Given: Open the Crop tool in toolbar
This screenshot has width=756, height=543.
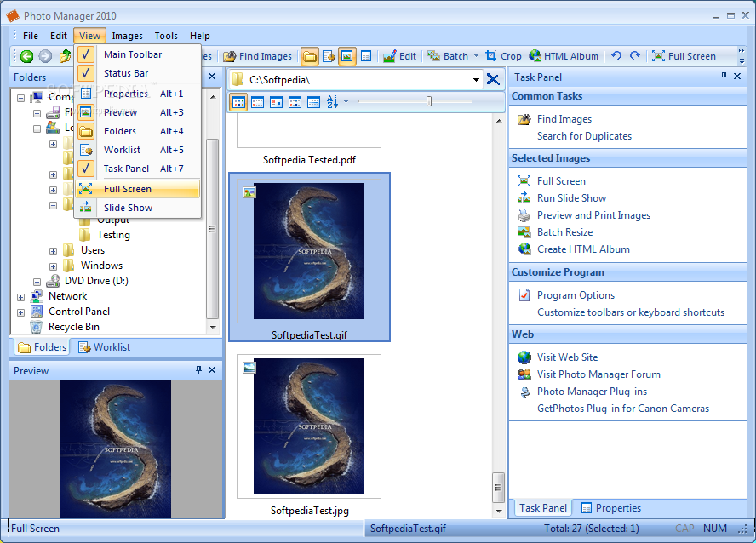Looking at the screenshot, I should pos(503,56).
